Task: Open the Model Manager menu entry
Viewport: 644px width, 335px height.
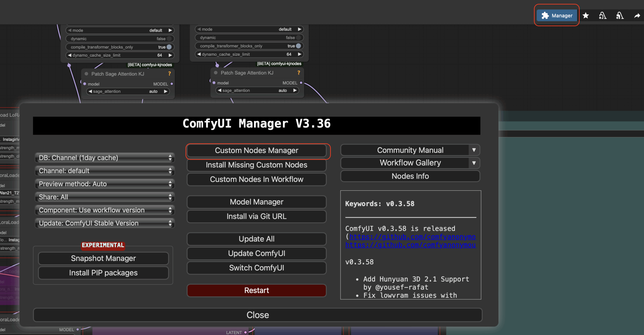Action: (x=257, y=202)
